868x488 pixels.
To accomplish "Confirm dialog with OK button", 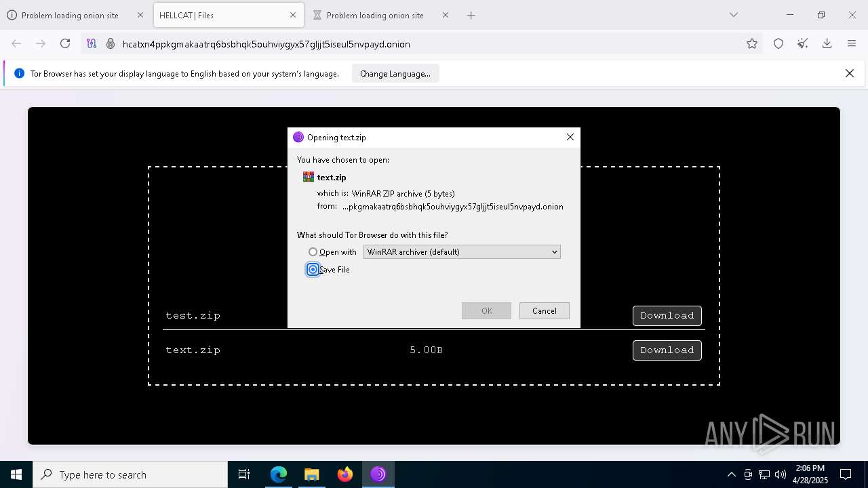I will point(486,310).
